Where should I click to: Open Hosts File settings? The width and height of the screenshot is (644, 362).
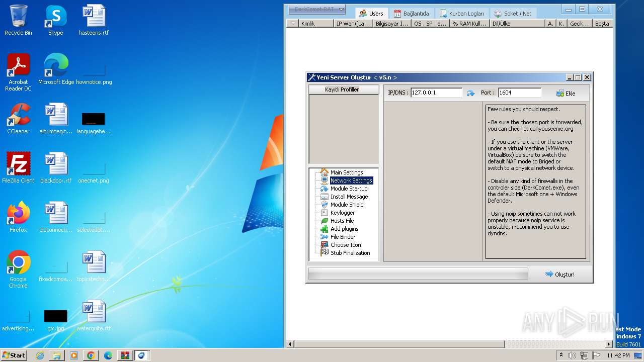pyautogui.click(x=342, y=221)
